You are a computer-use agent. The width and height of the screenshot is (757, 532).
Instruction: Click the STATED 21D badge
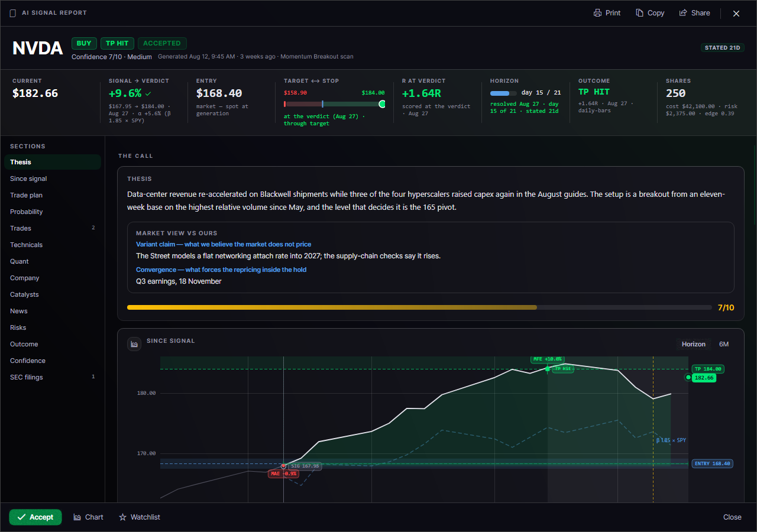(723, 48)
